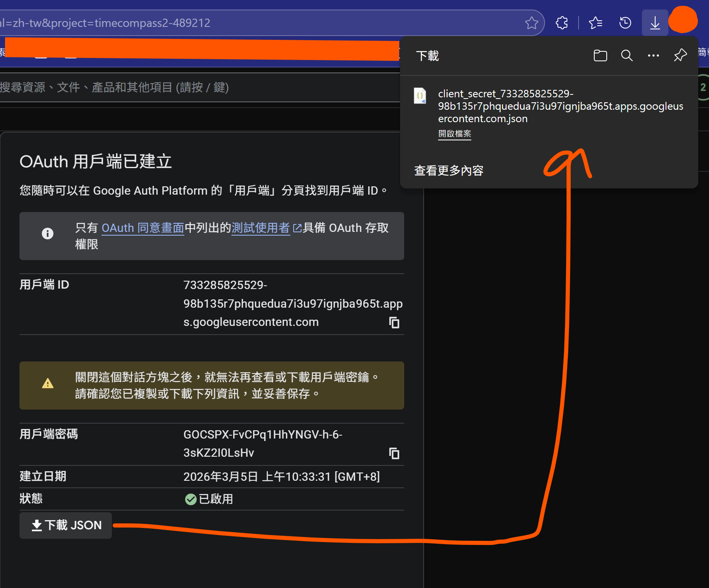Screen dimensions: 709x588
Task: Copy the client secret value
Action: 394,453
